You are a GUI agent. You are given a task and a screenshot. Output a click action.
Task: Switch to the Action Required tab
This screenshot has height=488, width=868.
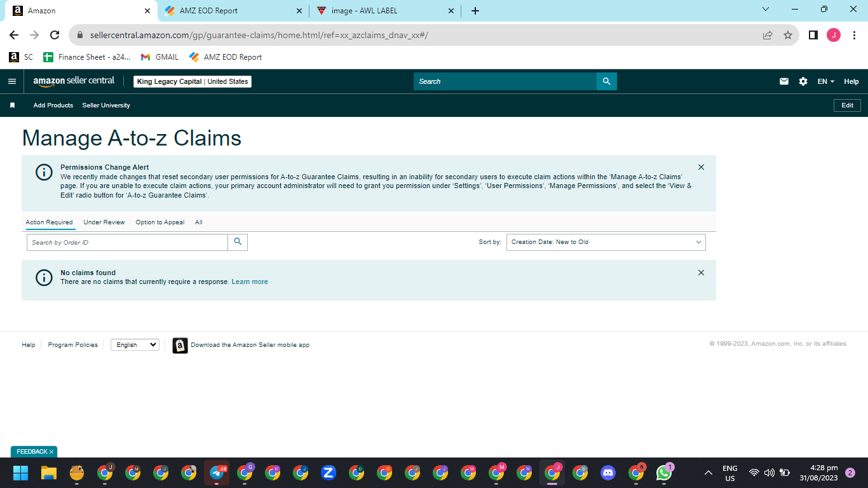pos(50,222)
